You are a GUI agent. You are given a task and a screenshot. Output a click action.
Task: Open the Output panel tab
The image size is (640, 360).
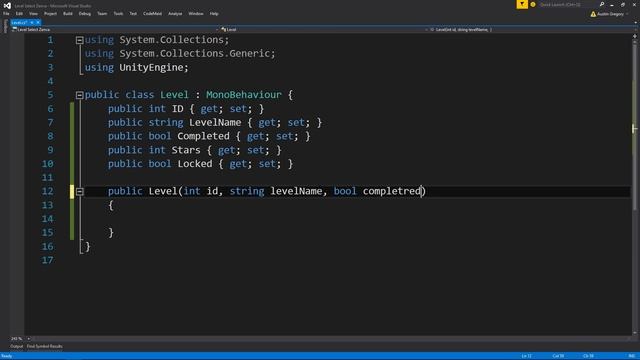[x=17, y=346]
